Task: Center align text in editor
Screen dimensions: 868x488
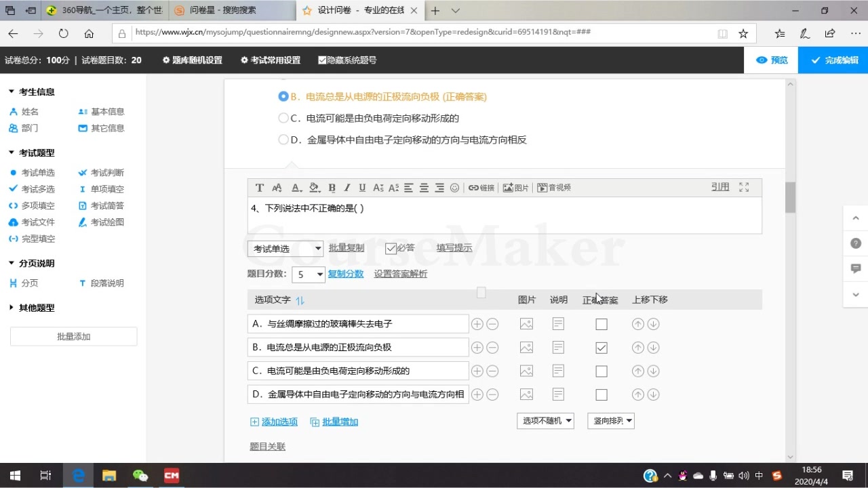Action: tap(424, 188)
